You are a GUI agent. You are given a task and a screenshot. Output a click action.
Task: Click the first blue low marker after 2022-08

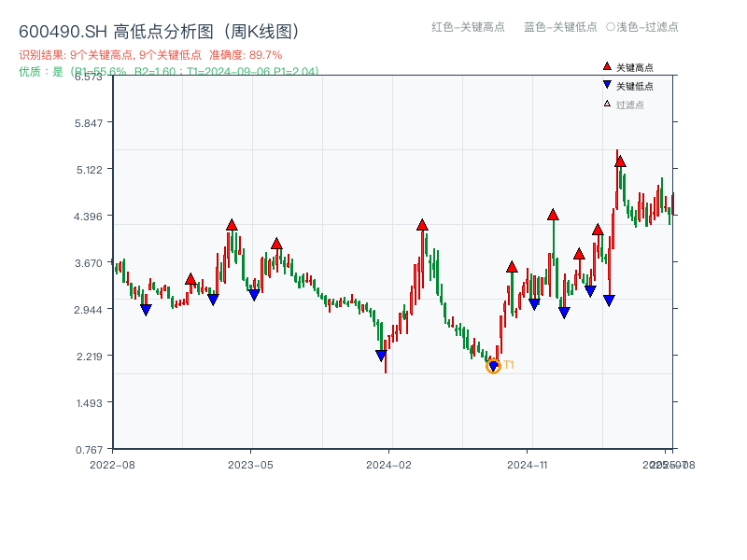[146, 310]
